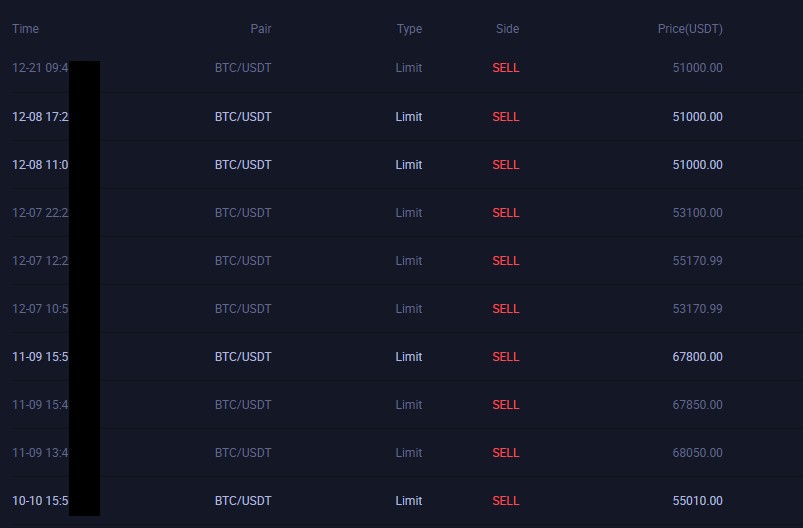Click SELL on the 12-08 17:2 order
The width and height of the screenshot is (803, 528).
(x=505, y=117)
